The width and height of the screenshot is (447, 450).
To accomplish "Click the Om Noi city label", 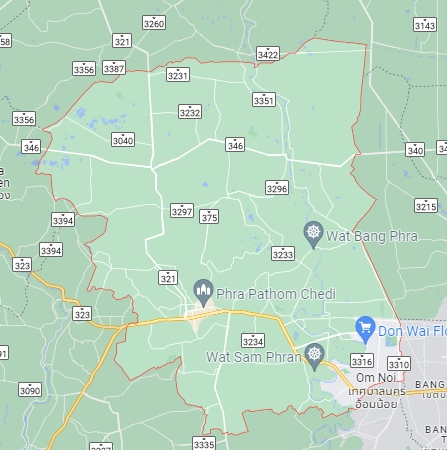I will [x=376, y=378].
